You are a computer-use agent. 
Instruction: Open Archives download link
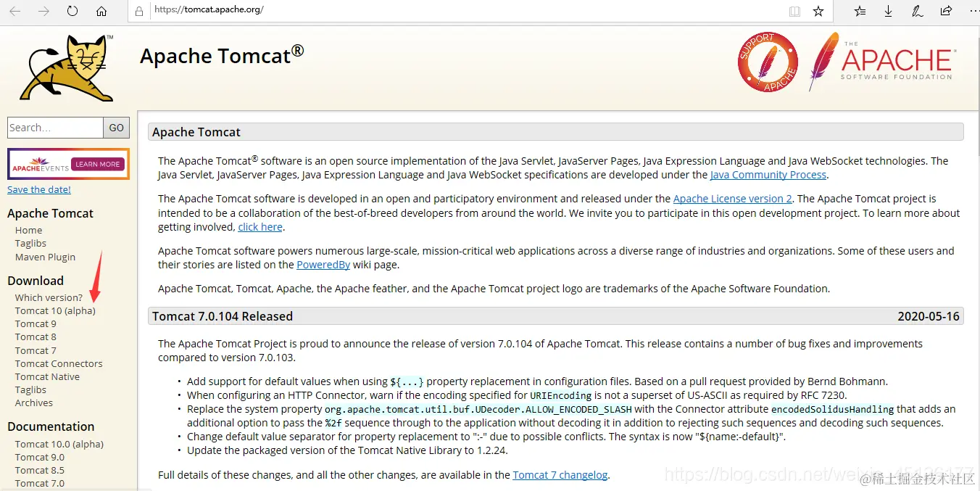pos(34,403)
